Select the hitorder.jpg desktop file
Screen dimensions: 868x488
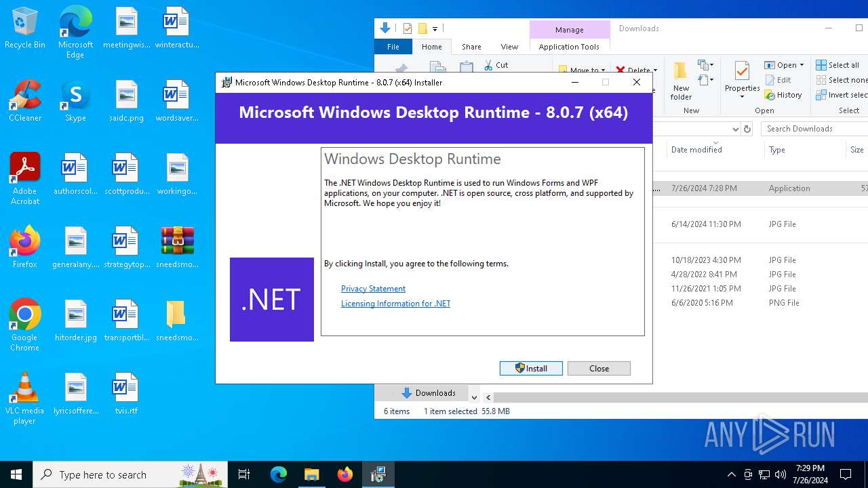(x=75, y=320)
